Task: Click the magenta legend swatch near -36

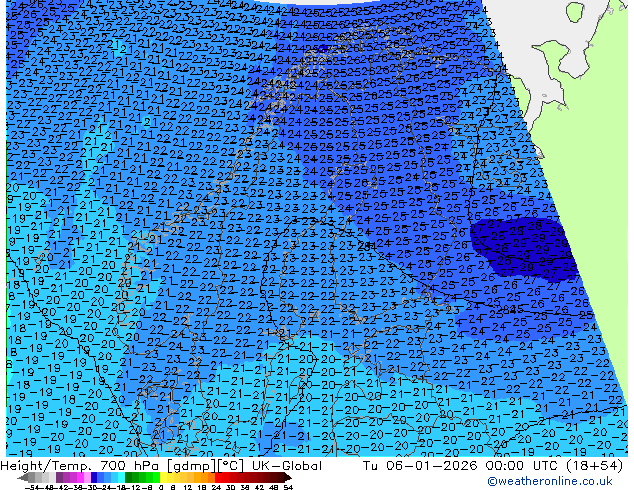Action: [80, 477]
